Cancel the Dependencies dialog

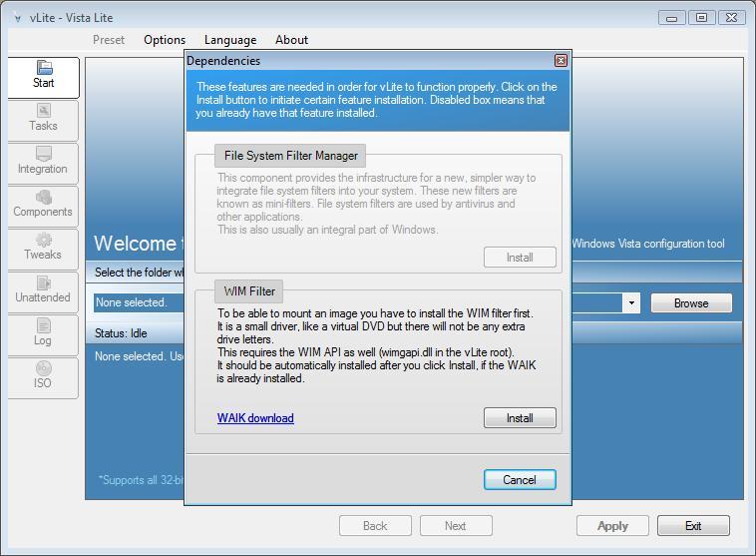tap(520, 480)
